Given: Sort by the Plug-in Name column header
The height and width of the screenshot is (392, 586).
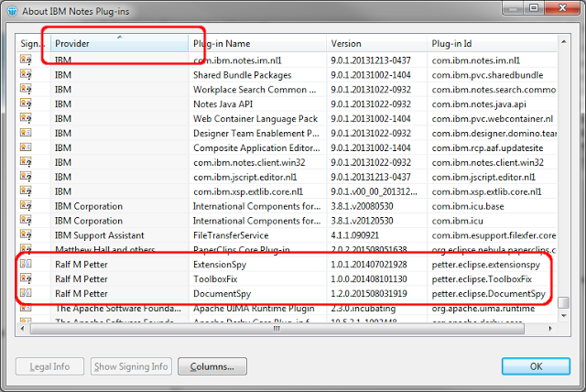Looking at the screenshot, I should [256, 43].
